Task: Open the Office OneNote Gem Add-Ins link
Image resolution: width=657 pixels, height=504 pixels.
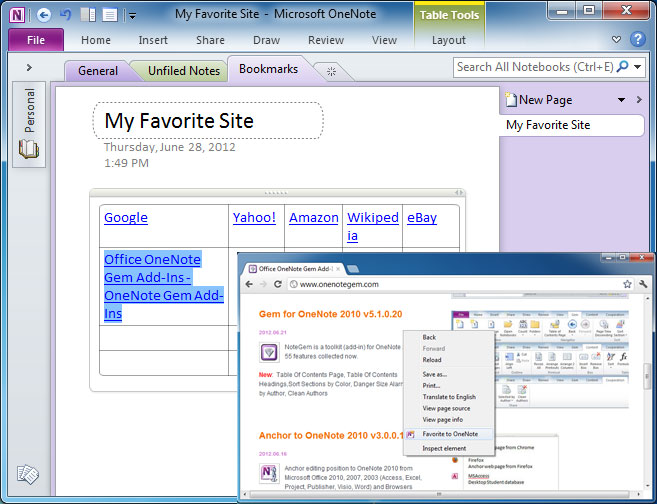Action: (x=164, y=286)
